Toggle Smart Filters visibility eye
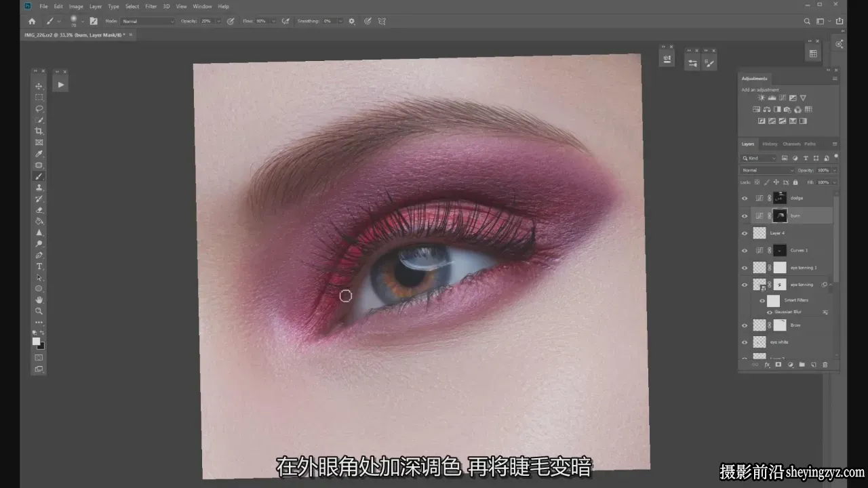This screenshot has width=868, height=488. pos(762,300)
